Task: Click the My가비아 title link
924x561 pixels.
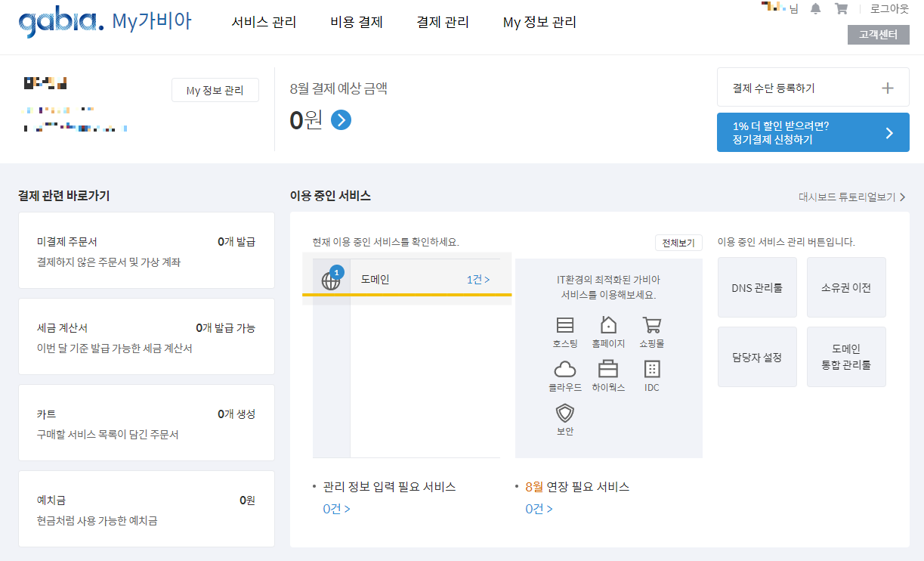Action: tap(152, 22)
